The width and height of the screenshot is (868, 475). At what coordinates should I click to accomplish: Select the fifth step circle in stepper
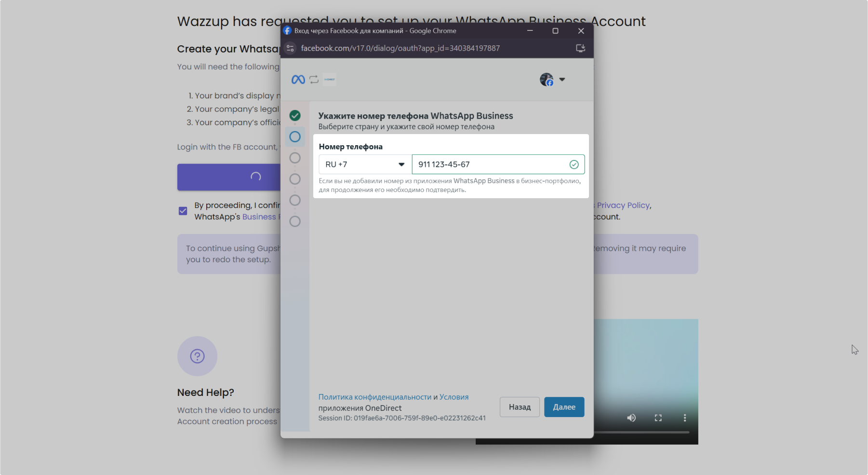(295, 200)
